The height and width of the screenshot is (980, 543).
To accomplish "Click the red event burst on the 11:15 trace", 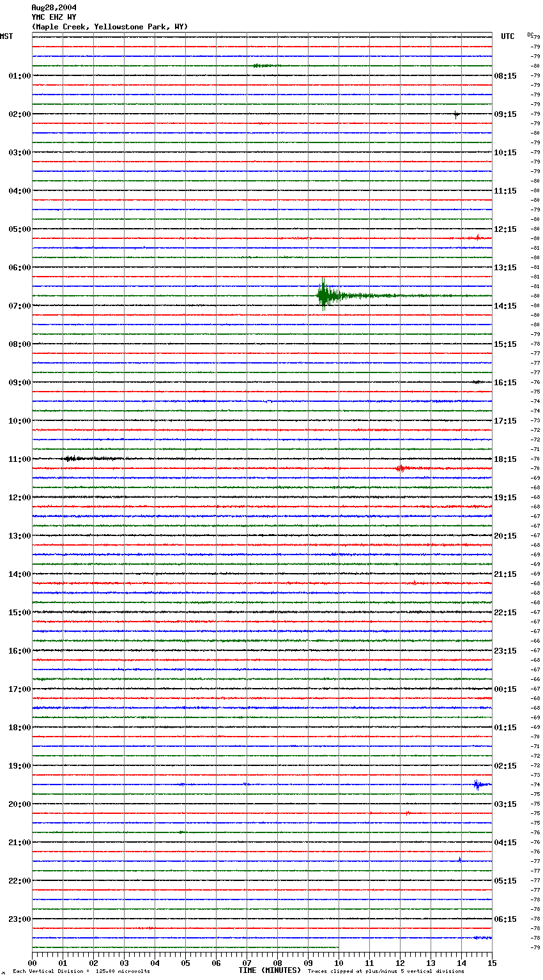I will [x=401, y=468].
